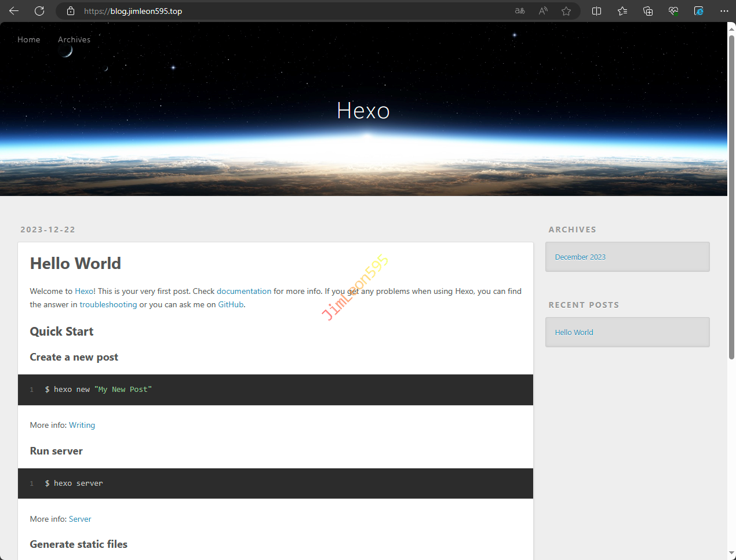Refresh the page with the reload icon

tap(39, 11)
